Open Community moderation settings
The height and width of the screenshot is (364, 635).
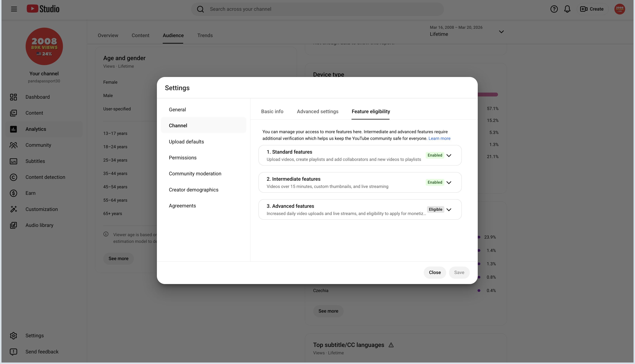[x=203, y=174]
